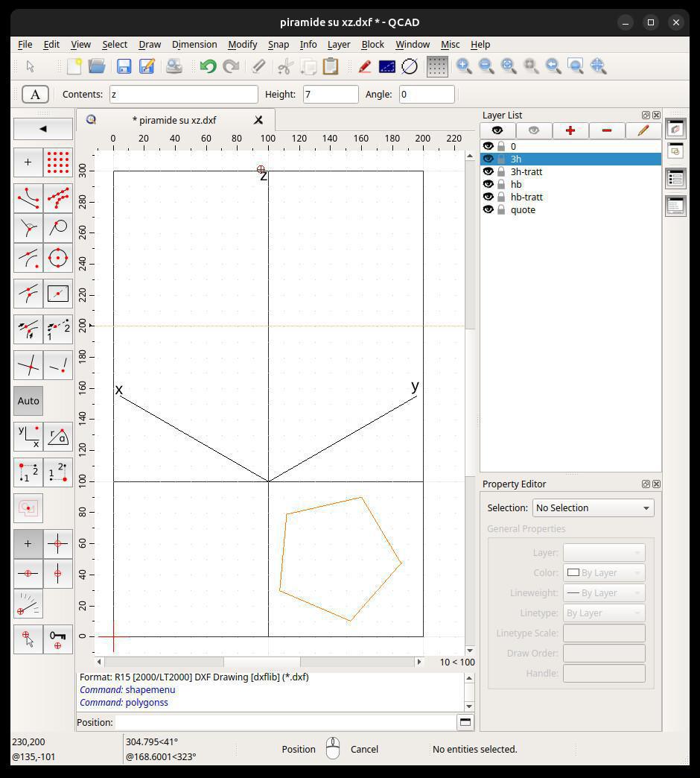Hide the hb-tratt layer via eye icon
Screen dimensions: 700x778
tap(489, 197)
